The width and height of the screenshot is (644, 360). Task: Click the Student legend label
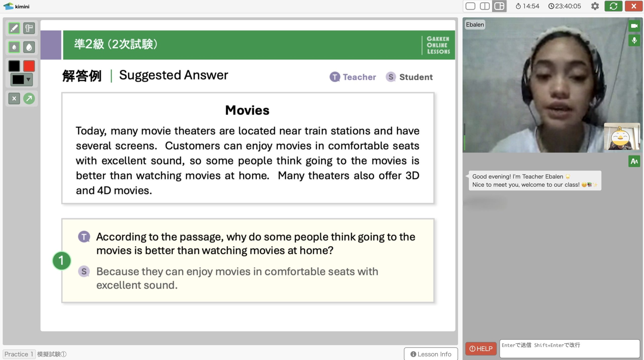point(409,77)
